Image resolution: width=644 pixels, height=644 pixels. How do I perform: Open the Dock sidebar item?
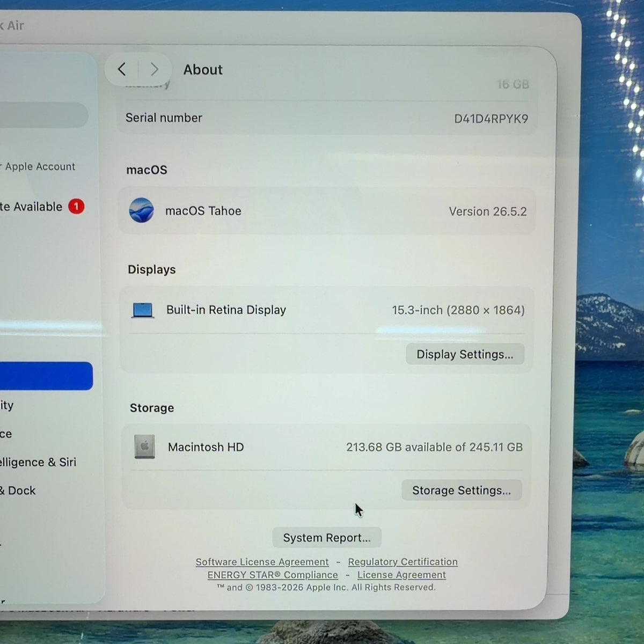click(x=18, y=491)
